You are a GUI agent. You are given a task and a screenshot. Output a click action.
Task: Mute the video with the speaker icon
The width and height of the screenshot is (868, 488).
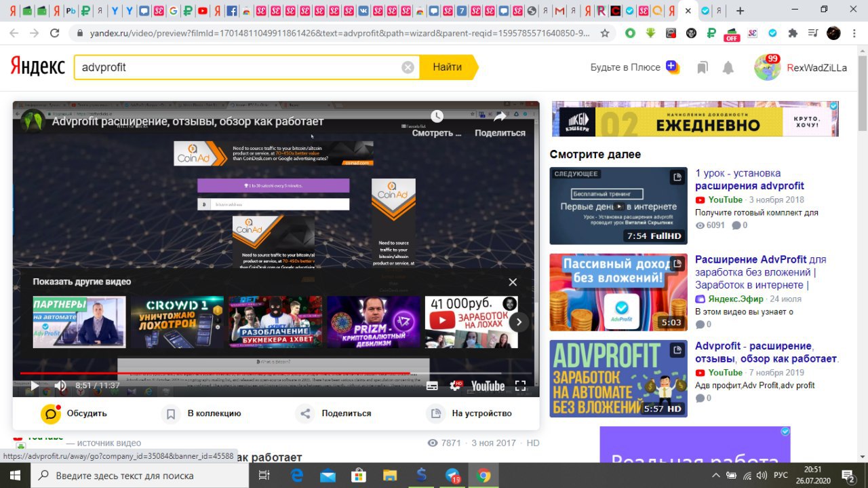60,386
